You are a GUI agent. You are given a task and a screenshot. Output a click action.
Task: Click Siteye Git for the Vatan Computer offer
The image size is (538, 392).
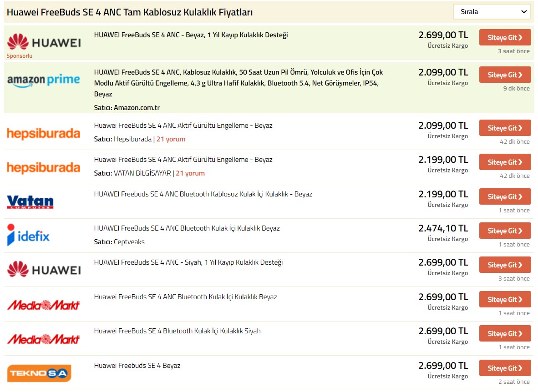pos(505,196)
